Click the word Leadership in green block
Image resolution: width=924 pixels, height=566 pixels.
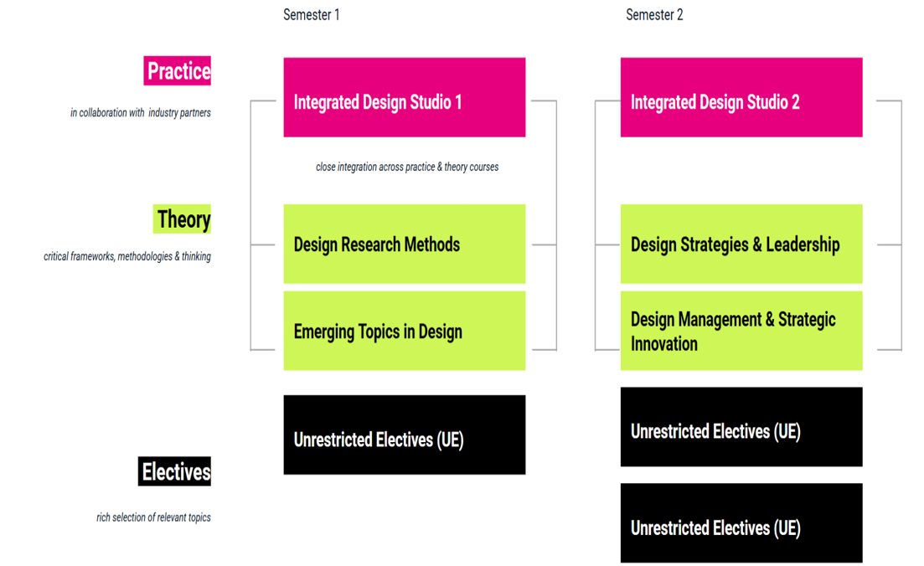click(x=803, y=244)
